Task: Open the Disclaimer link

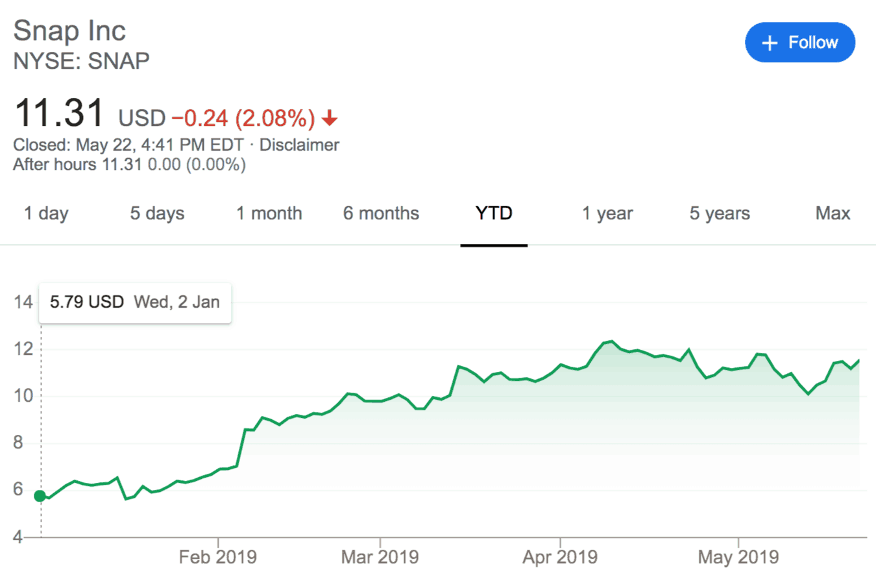Action: [x=299, y=145]
